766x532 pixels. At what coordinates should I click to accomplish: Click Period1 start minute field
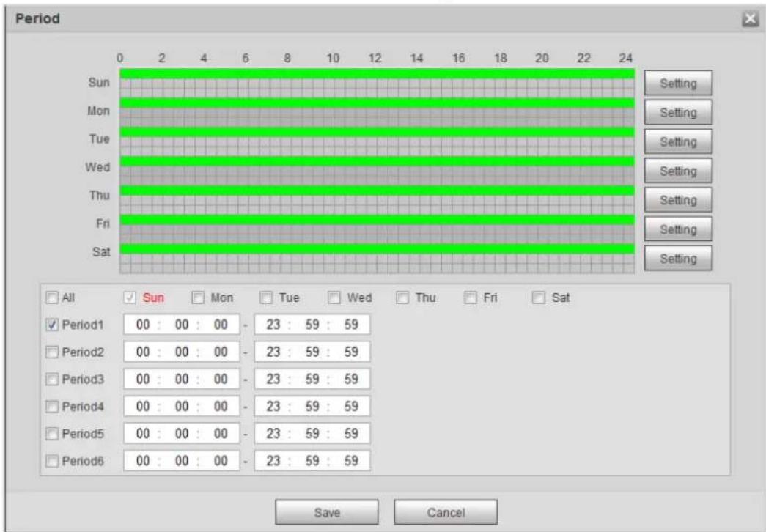(x=182, y=325)
